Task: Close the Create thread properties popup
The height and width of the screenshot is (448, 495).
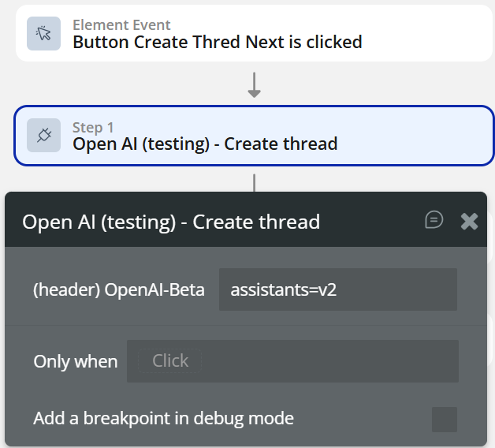Action: (x=470, y=221)
